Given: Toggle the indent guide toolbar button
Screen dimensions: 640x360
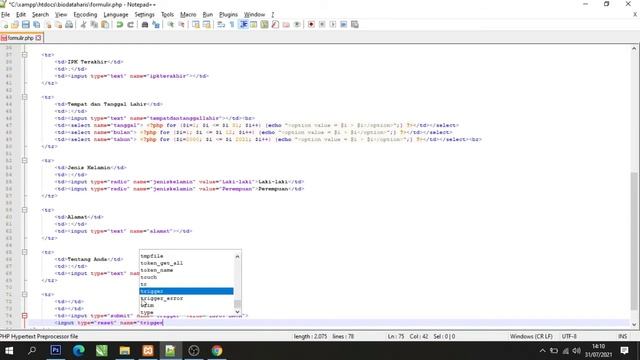Looking at the screenshot, I should [x=244, y=25].
